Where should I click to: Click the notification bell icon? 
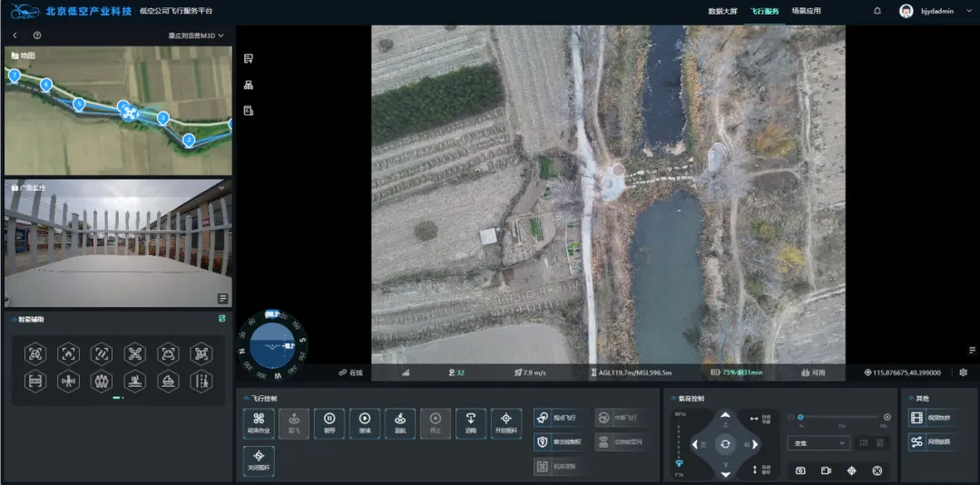877,11
